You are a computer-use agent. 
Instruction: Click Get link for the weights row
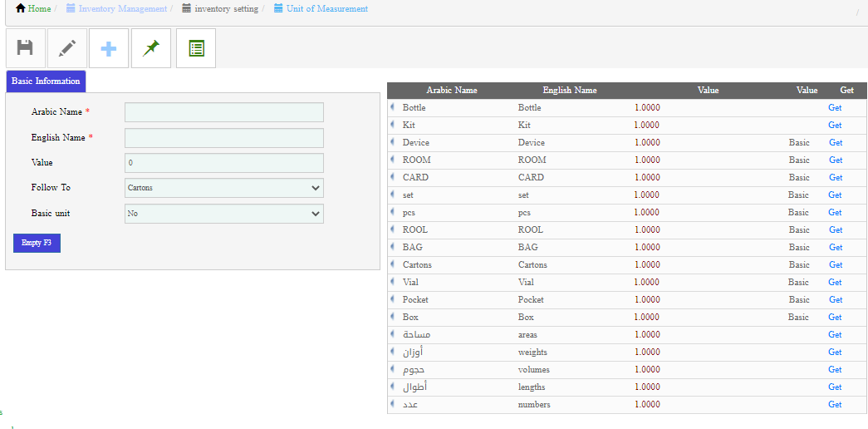[x=835, y=353]
